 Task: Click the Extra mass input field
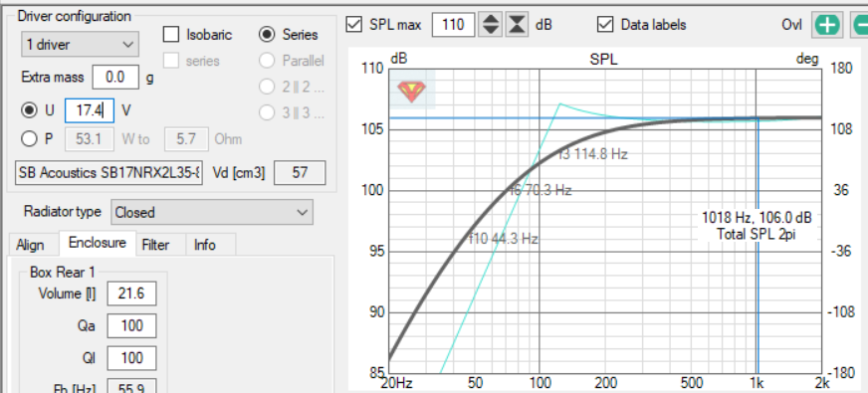(x=115, y=77)
